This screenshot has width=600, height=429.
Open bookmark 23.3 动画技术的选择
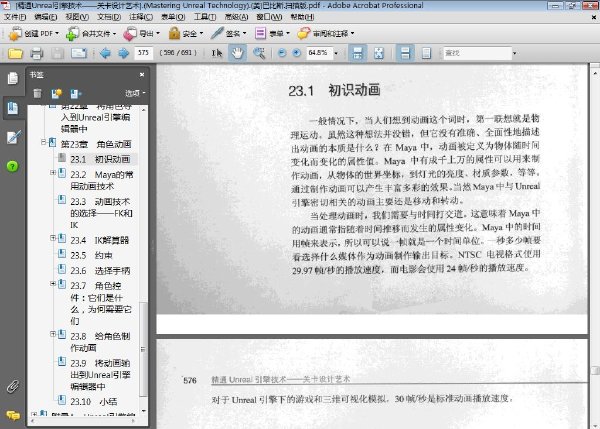tap(101, 213)
